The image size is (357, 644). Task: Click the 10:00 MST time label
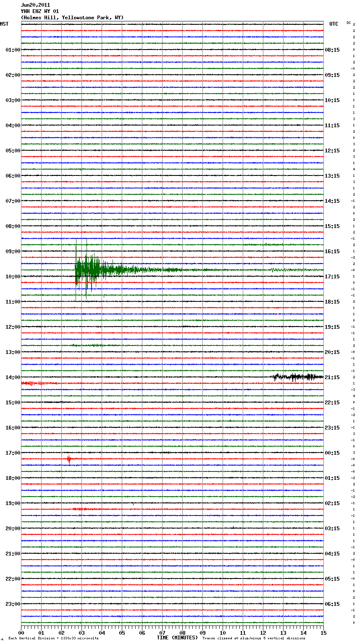[13, 277]
